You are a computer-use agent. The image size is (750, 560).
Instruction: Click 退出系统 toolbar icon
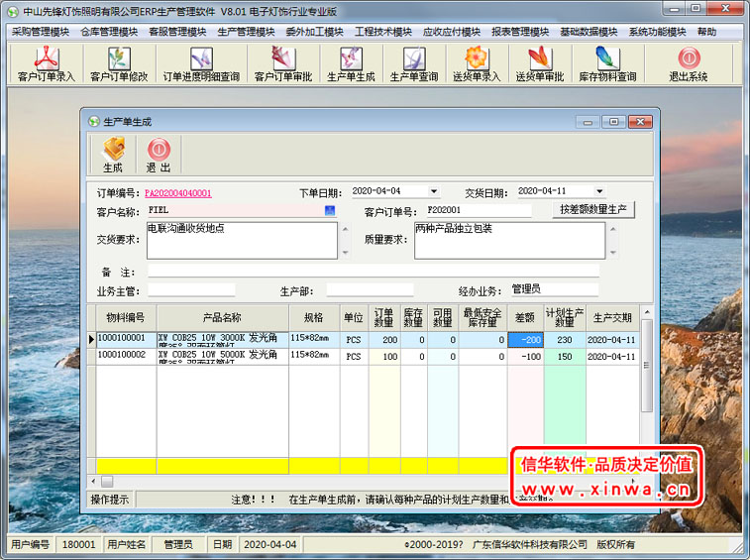pos(689,63)
